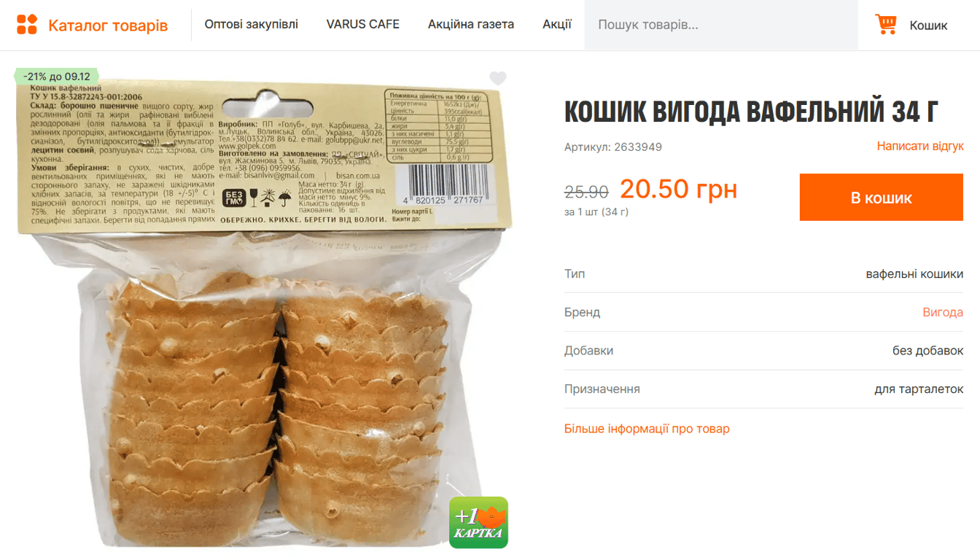
Task: Enlarge the waffle basket product photo
Action: [x=262, y=310]
